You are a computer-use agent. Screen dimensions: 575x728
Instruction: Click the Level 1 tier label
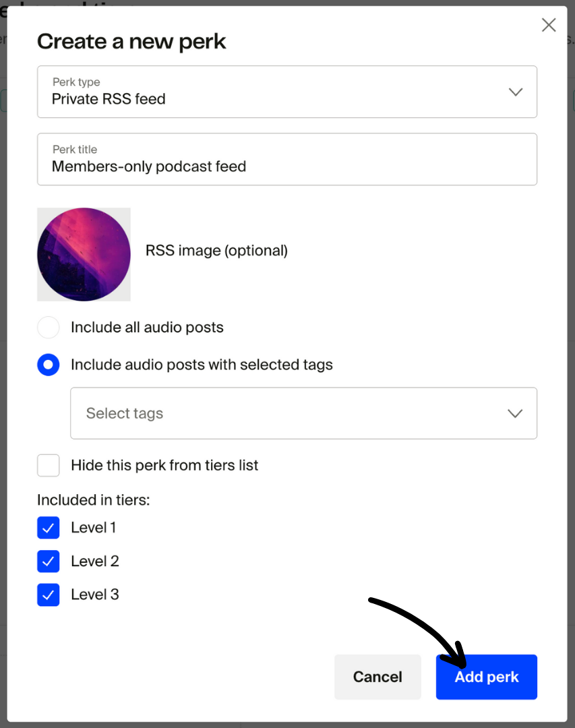[93, 528]
